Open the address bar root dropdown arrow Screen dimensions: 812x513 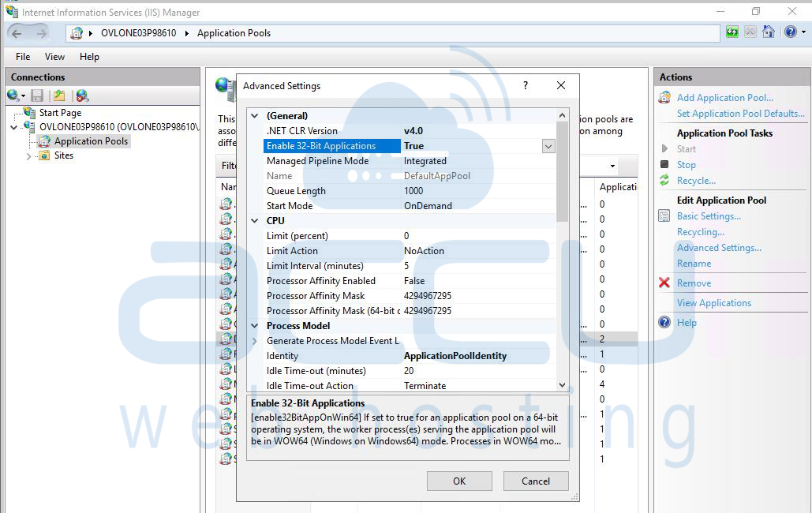91,33
